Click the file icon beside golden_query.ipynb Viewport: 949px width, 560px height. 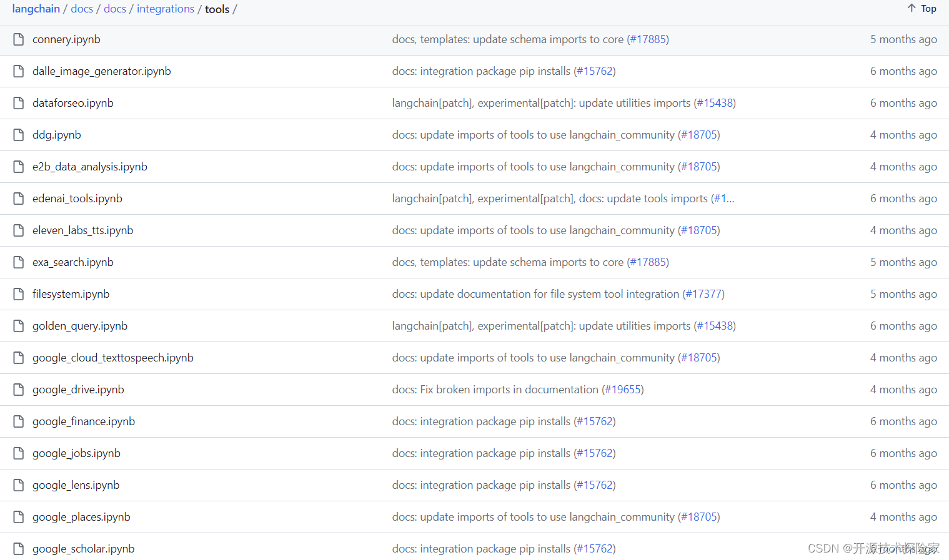point(19,326)
